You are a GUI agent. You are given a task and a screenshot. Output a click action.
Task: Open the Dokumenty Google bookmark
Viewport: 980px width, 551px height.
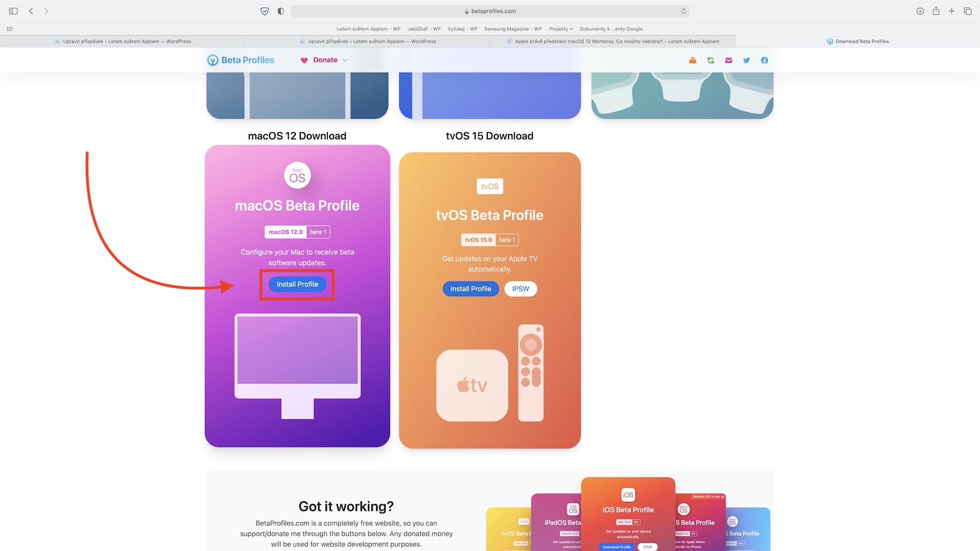click(x=611, y=29)
